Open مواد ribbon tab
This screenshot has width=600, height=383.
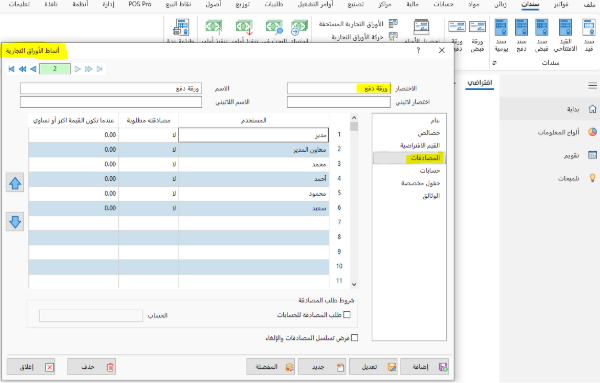[474, 5]
